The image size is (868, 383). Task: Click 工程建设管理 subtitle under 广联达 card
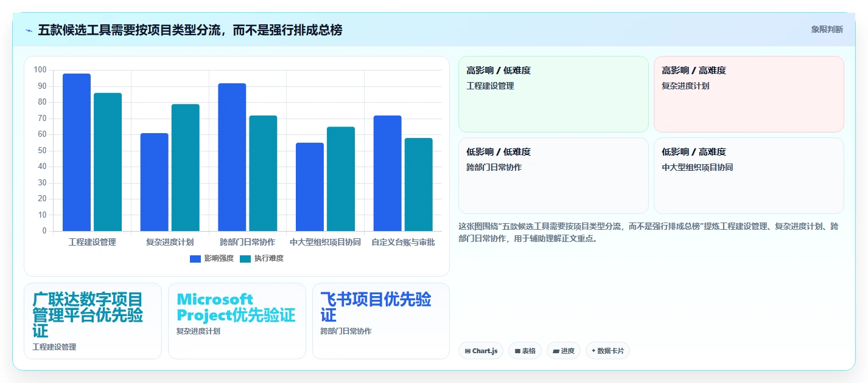[x=55, y=347]
